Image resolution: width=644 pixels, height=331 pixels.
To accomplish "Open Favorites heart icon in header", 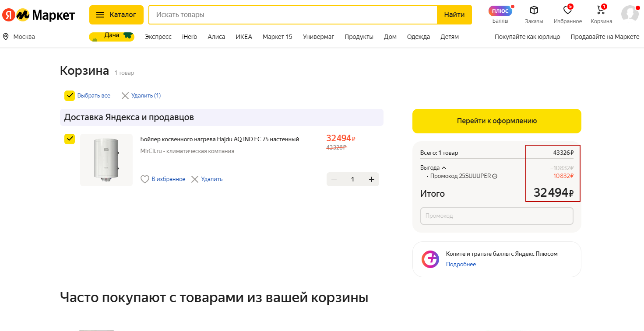I will coord(567,10).
